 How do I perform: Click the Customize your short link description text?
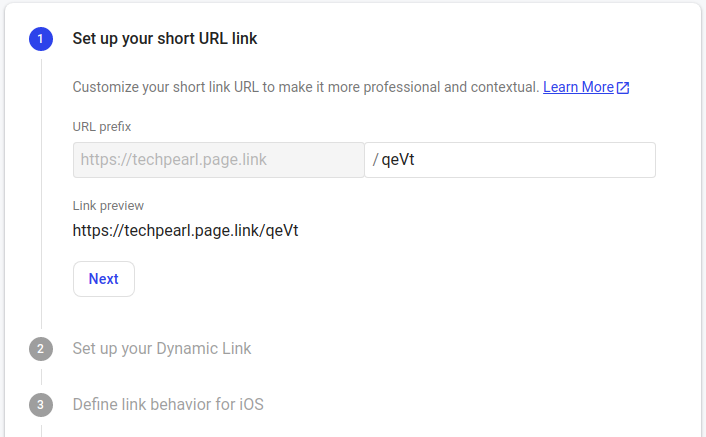(306, 87)
